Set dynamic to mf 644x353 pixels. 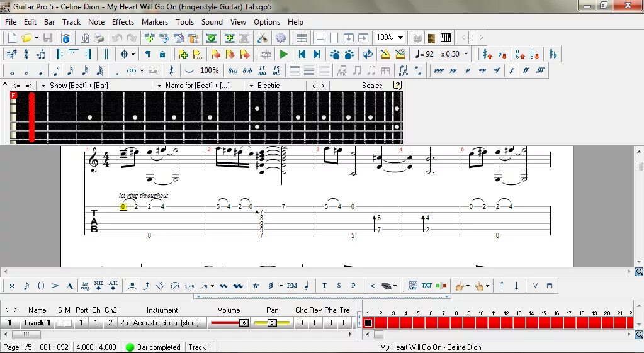point(497,70)
